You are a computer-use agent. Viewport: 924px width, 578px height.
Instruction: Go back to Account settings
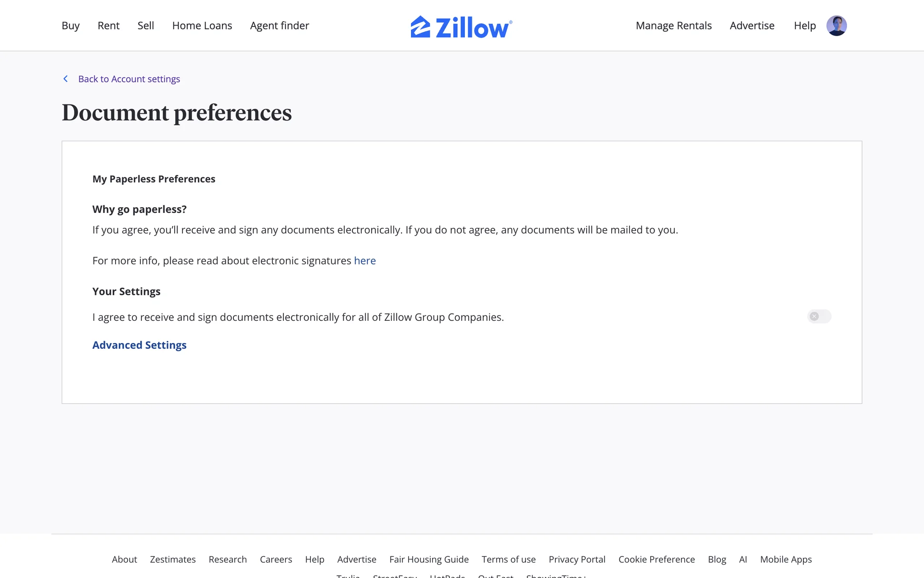point(129,79)
